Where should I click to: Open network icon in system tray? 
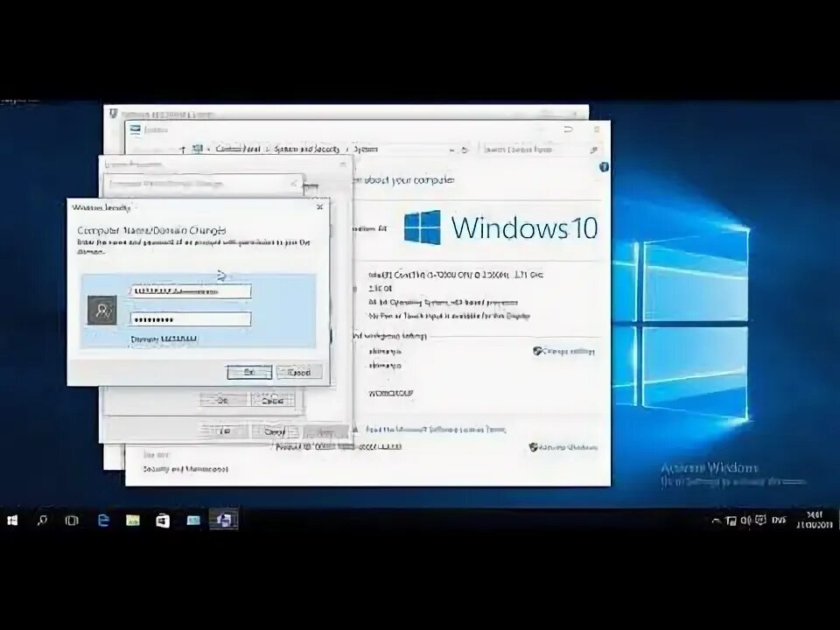[x=731, y=520]
